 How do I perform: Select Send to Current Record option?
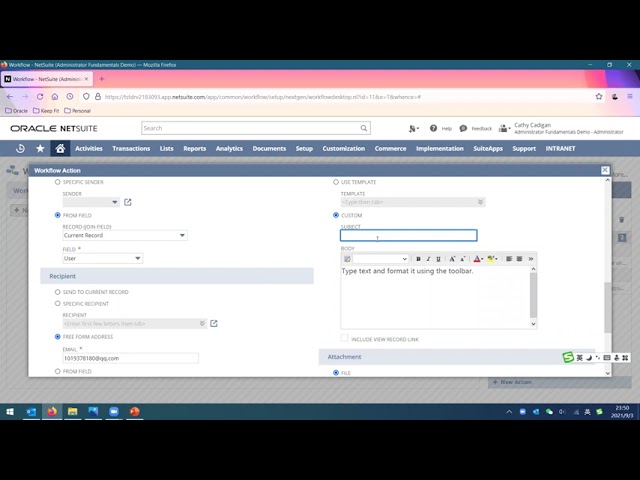[58, 292]
